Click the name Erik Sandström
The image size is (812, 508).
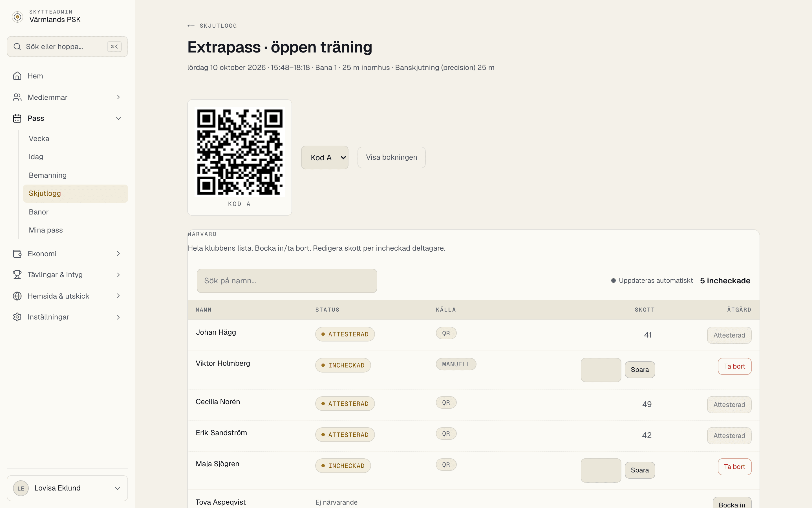(221, 433)
